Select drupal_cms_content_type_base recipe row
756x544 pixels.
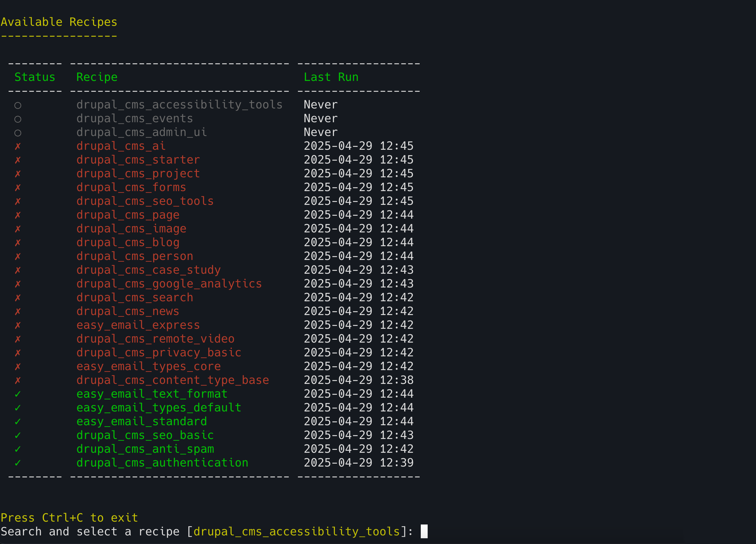(172, 380)
